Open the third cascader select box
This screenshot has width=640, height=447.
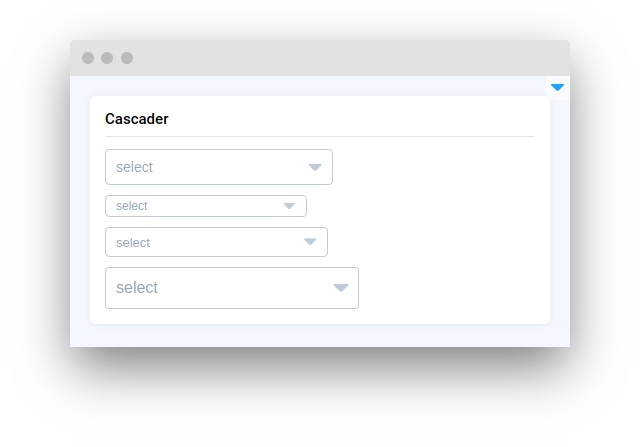216,242
